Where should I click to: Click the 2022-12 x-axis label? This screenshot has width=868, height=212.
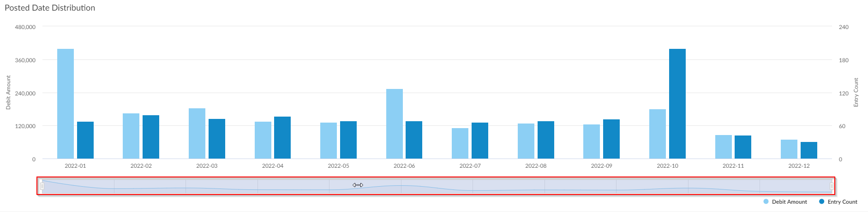(x=799, y=166)
